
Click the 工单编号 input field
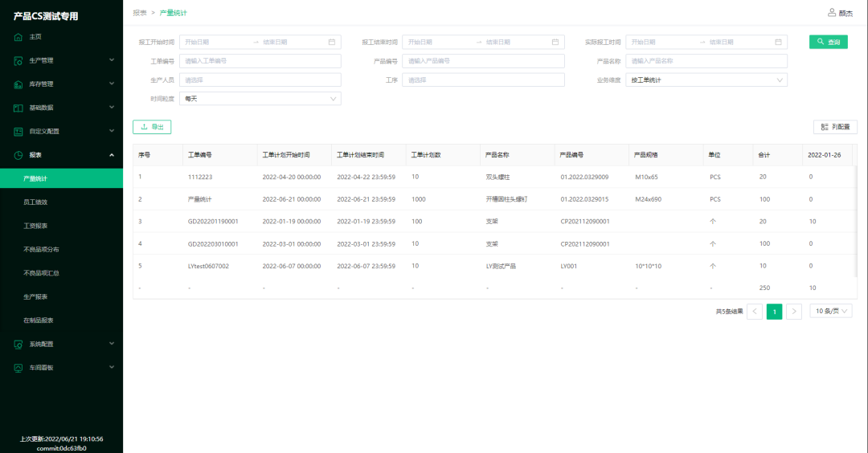coord(260,61)
